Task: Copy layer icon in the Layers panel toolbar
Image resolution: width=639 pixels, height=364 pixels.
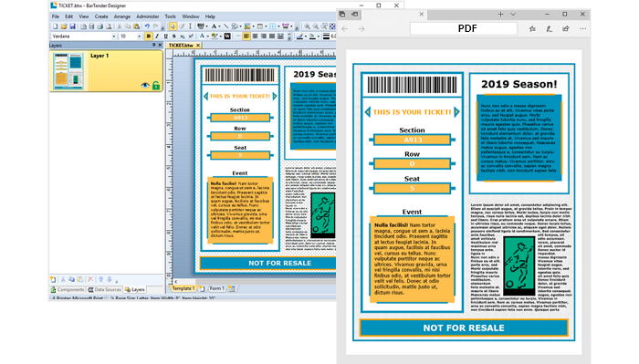Action: 72,279
